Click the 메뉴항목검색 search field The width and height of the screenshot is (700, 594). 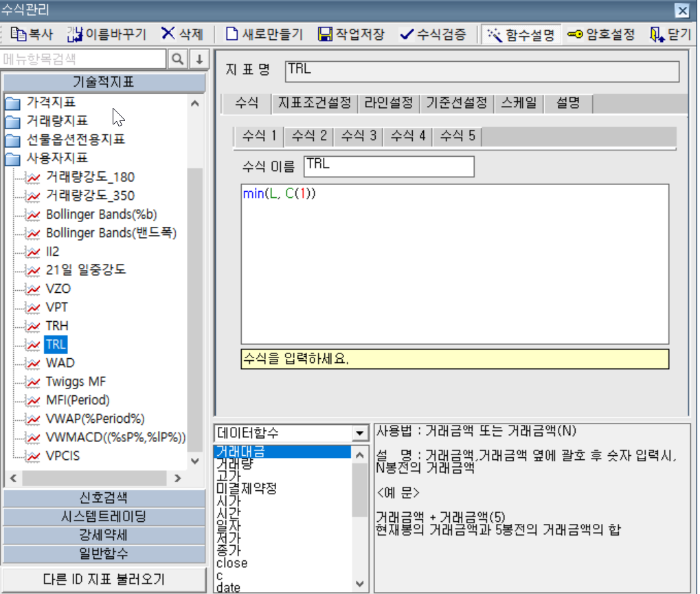coord(83,59)
